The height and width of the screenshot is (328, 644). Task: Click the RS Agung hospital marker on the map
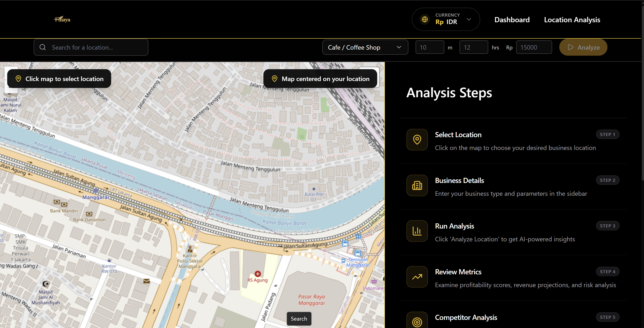258,274
